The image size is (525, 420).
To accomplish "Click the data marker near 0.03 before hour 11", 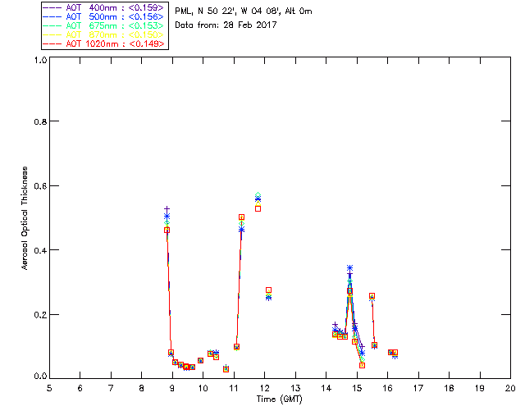I will click(226, 369).
